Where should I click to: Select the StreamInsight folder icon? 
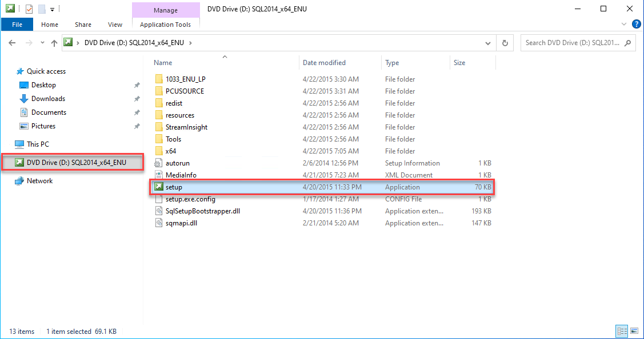click(x=159, y=127)
